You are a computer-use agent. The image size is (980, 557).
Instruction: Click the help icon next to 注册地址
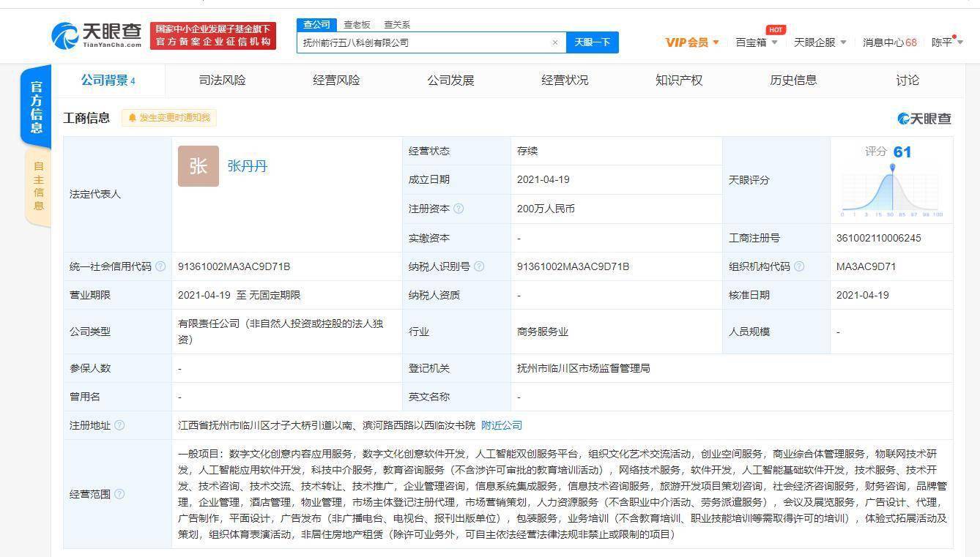tap(119, 425)
